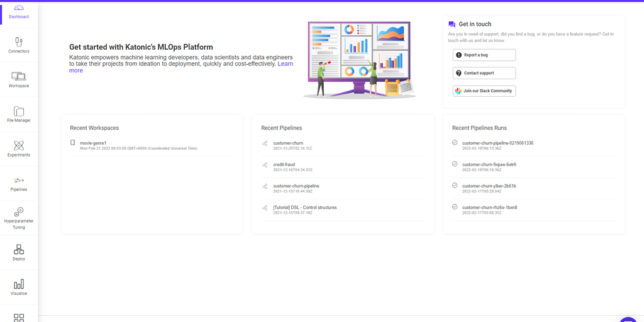The image size is (644, 322).
Task: Open the File Manager folder icon
Action: point(18,111)
